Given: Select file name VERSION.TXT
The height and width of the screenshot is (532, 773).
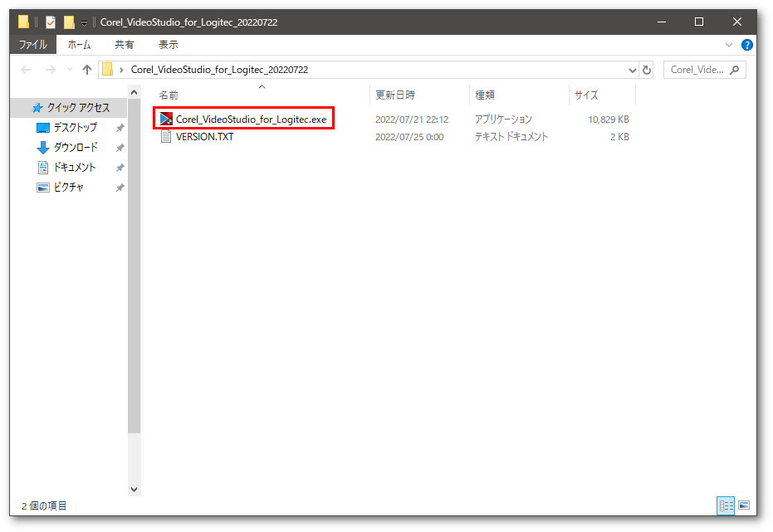Looking at the screenshot, I should click(204, 137).
